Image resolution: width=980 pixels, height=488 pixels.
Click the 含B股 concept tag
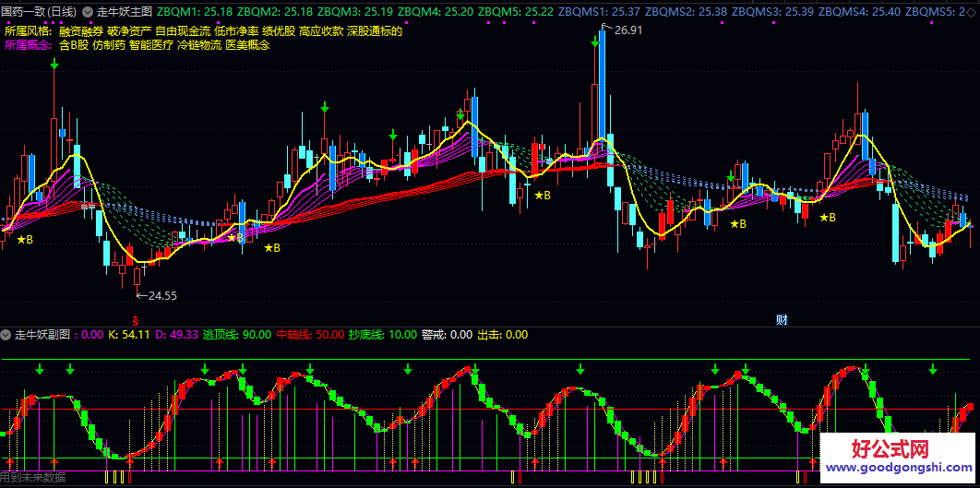coord(74,45)
